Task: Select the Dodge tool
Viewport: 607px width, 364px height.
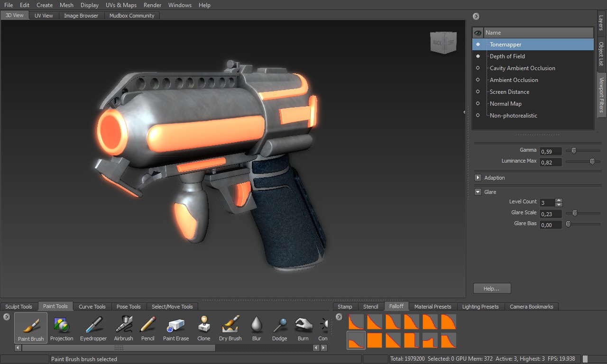Action: (x=279, y=328)
